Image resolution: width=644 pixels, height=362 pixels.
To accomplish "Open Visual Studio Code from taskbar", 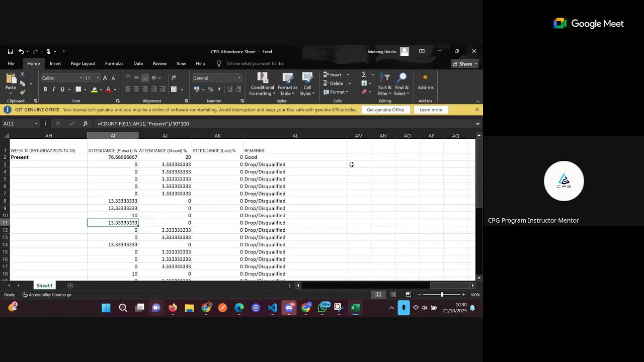I will tap(272, 308).
